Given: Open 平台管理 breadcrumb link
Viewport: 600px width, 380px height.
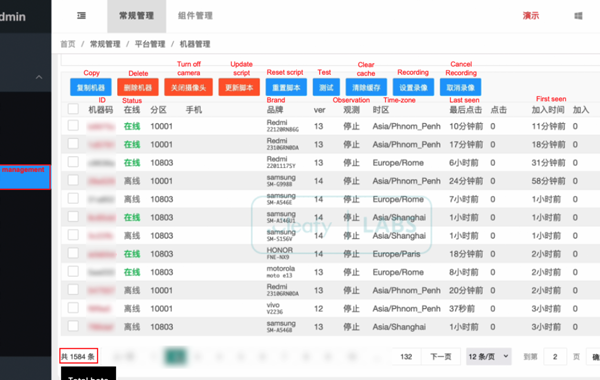Looking at the screenshot, I should coord(150,44).
